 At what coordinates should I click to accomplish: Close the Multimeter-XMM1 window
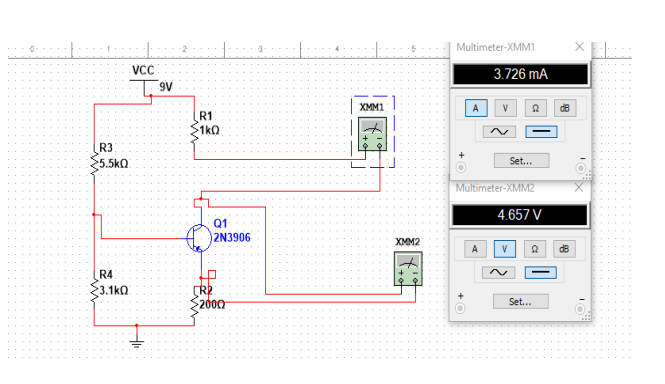pos(579,47)
